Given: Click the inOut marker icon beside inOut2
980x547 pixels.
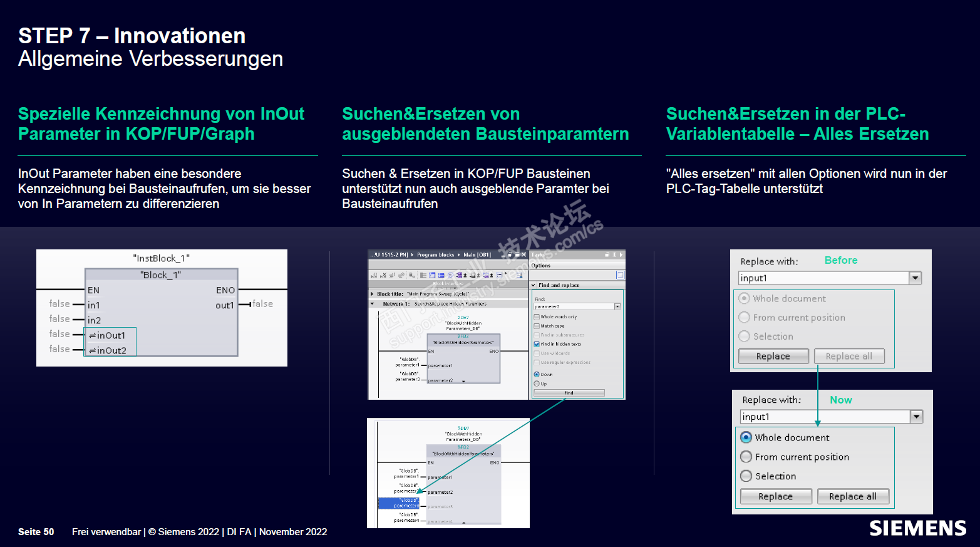Looking at the screenshot, I should pyautogui.click(x=93, y=351).
